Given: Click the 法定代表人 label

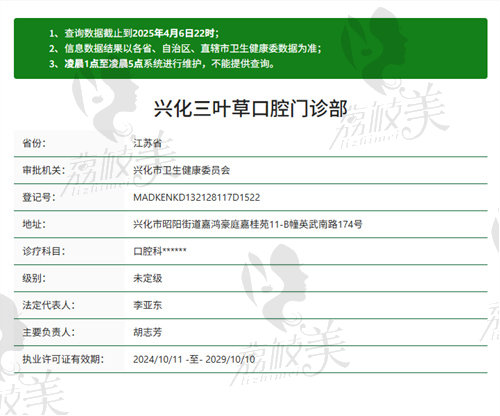Looking at the screenshot, I should pyautogui.click(x=49, y=305).
